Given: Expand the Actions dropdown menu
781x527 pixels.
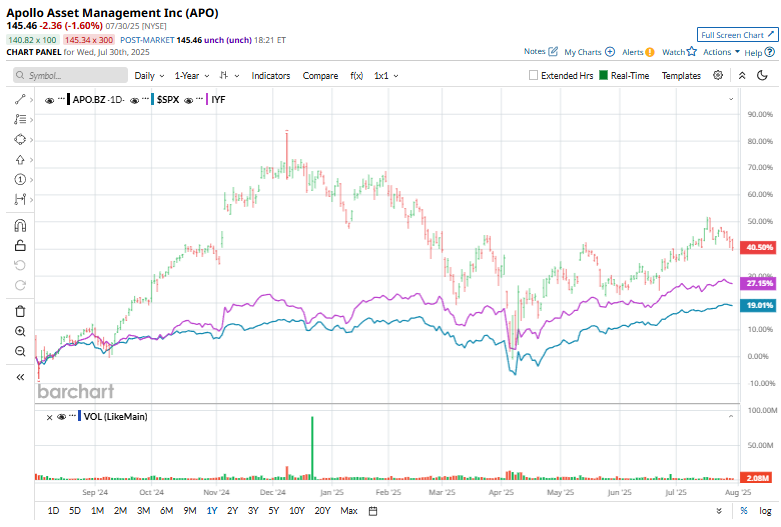Looking at the screenshot, I should 721,52.
